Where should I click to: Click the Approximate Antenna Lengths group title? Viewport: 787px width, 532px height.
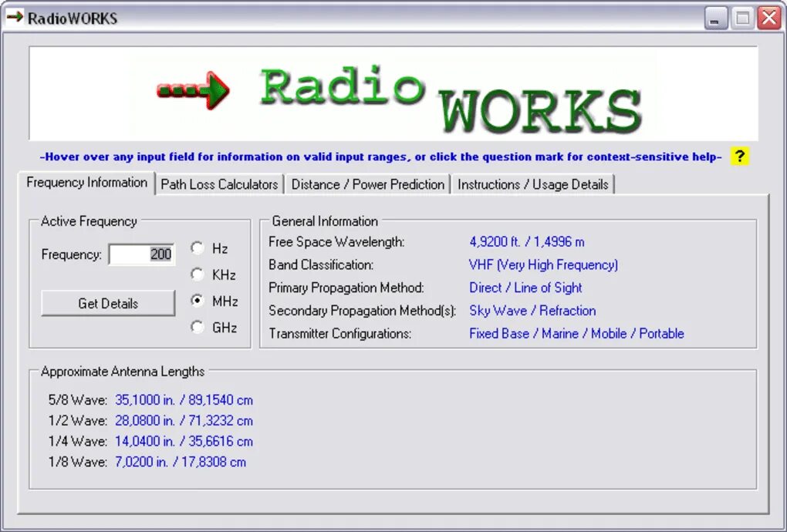[123, 372]
